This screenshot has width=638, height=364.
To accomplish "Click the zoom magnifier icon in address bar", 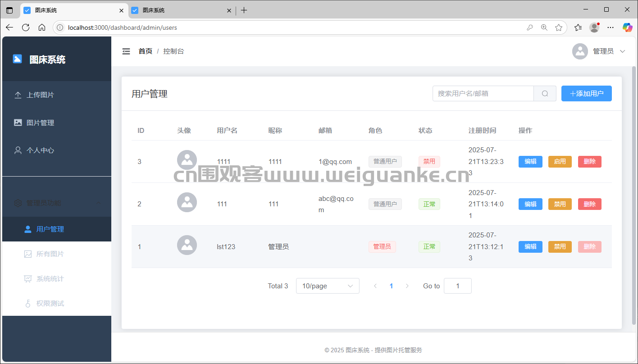I will coord(544,27).
